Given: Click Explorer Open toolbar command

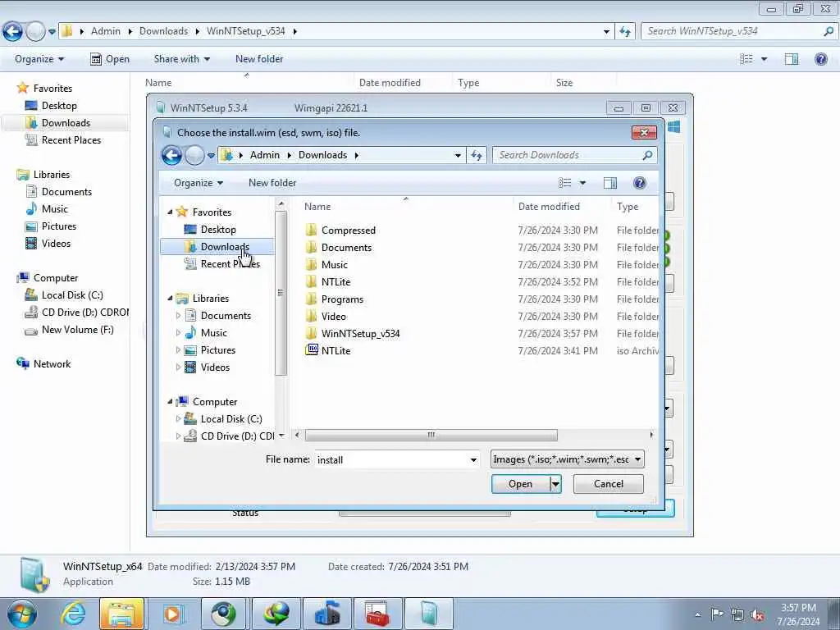Looking at the screenshot, I should pyautogui.click(x=110, y=59).
